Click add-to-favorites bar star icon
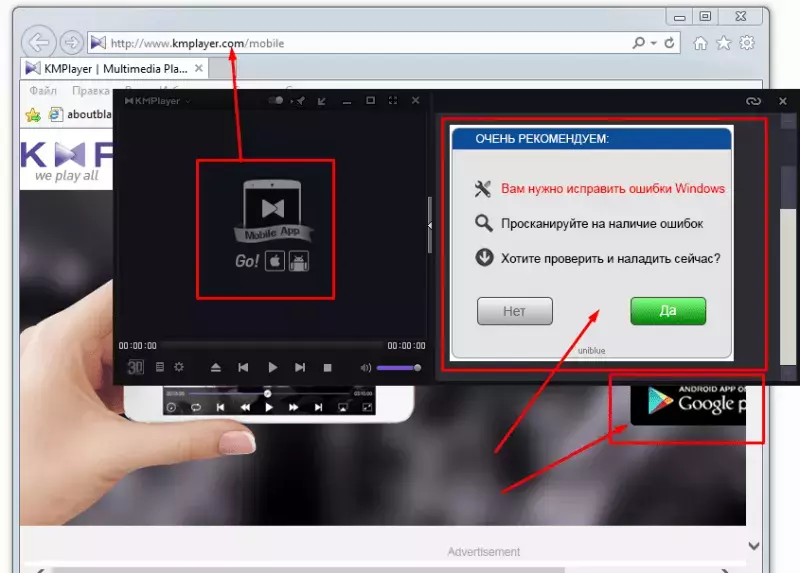Screen dimensions: 800x573 tap(33, 115)
